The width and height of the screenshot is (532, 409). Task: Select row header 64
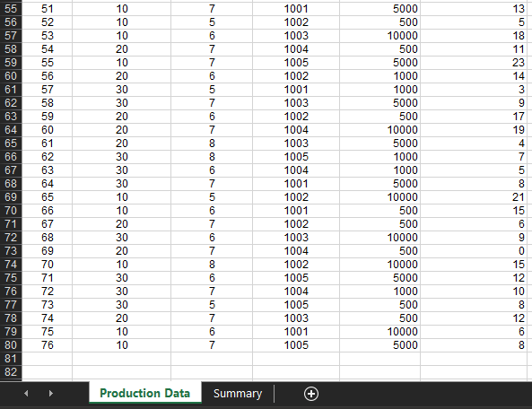coord(11,130)
